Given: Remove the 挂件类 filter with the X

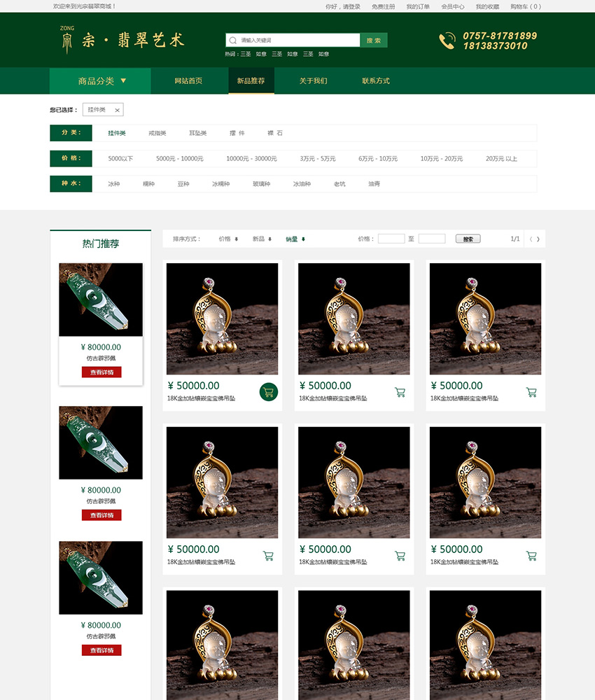Looking at the screenshot, I should [x=117, y=110].
